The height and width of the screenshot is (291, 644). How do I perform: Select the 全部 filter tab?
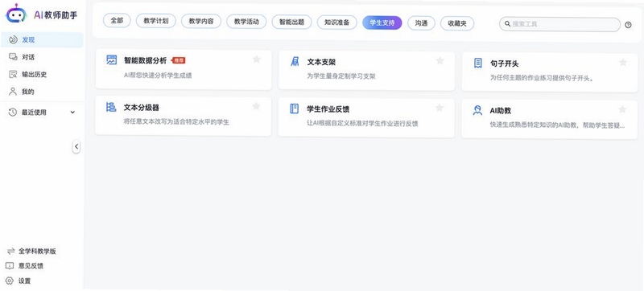117,21
